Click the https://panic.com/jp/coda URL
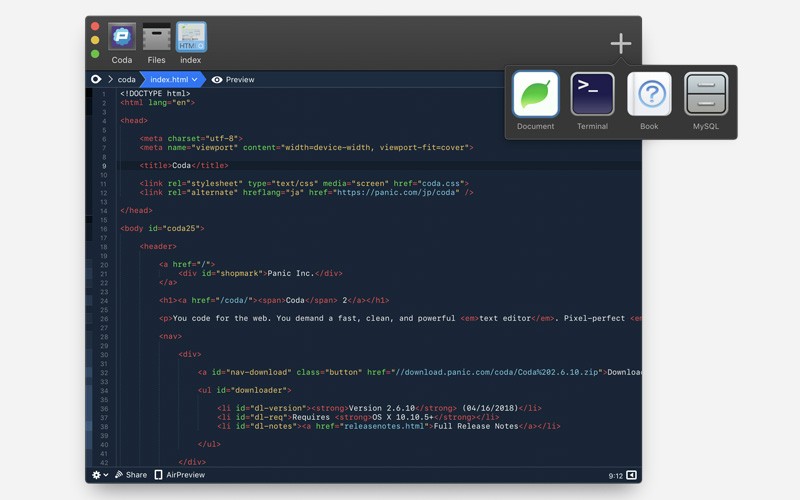This screenshot has width=800, height=500. tap(398, 192)
